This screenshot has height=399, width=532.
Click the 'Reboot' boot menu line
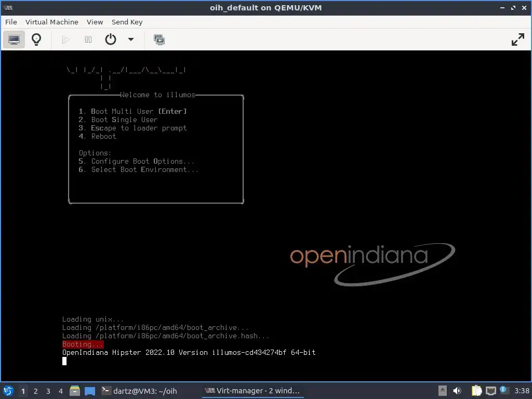97,137
